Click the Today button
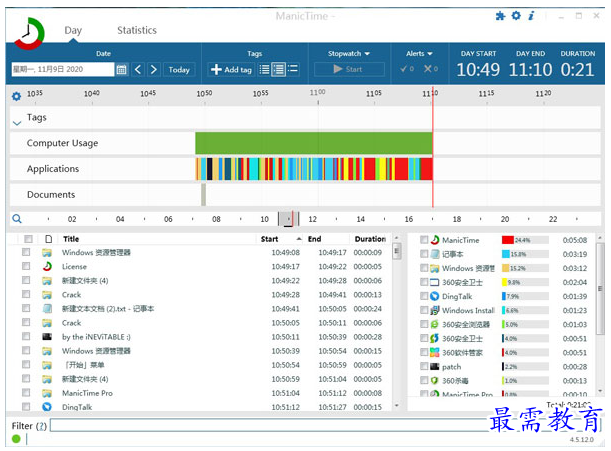Image resolution: width=611 pixels, height=451 pixels. tap(179, 70)
